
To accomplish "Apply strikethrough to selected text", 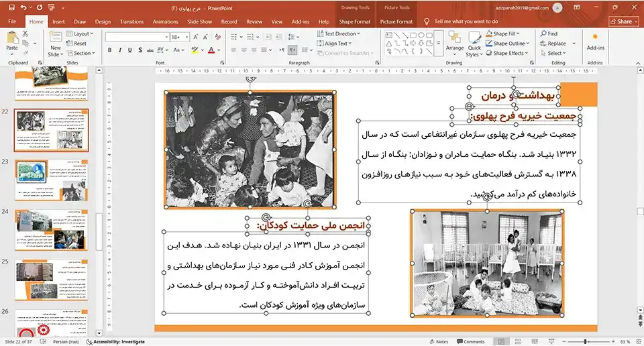I will (150, 50).
